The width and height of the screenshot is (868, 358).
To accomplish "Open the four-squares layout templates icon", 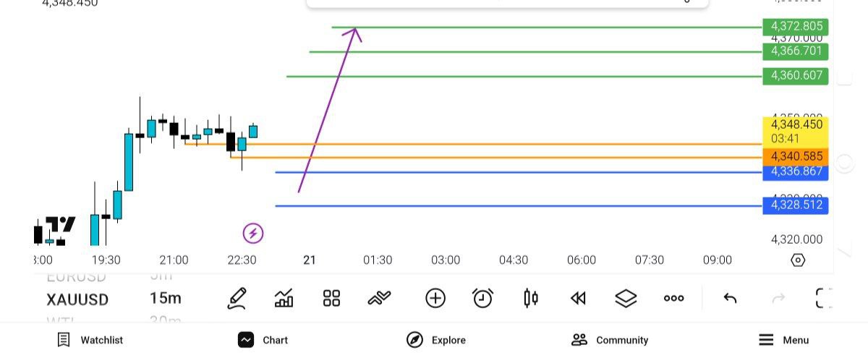I will pos(331,298).
